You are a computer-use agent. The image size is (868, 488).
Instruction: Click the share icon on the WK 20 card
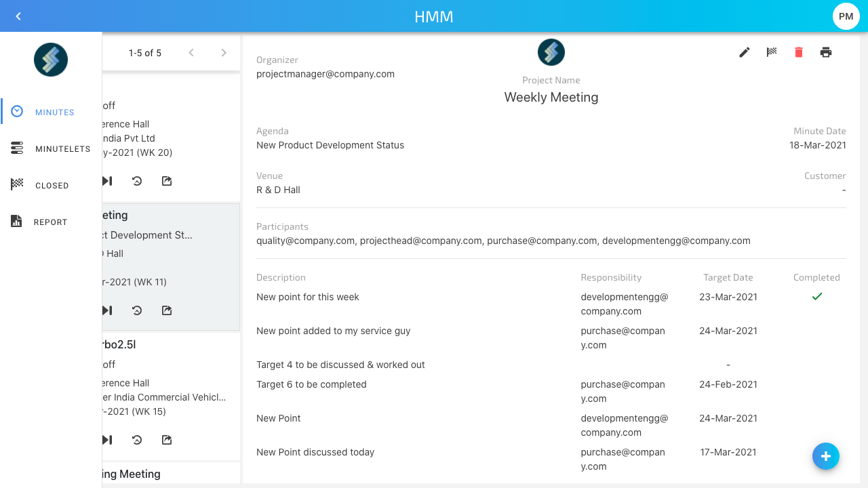167,181
